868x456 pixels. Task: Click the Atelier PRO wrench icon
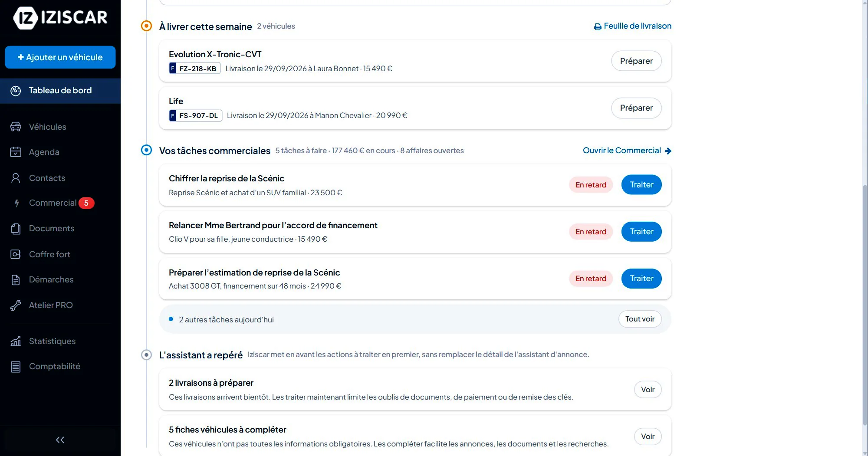pyautogui.click(x=16, y=305)
